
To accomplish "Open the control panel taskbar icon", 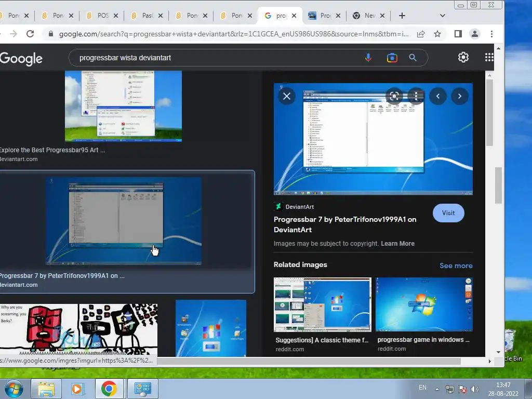I will pyautogui.click(x=142, y=389).
